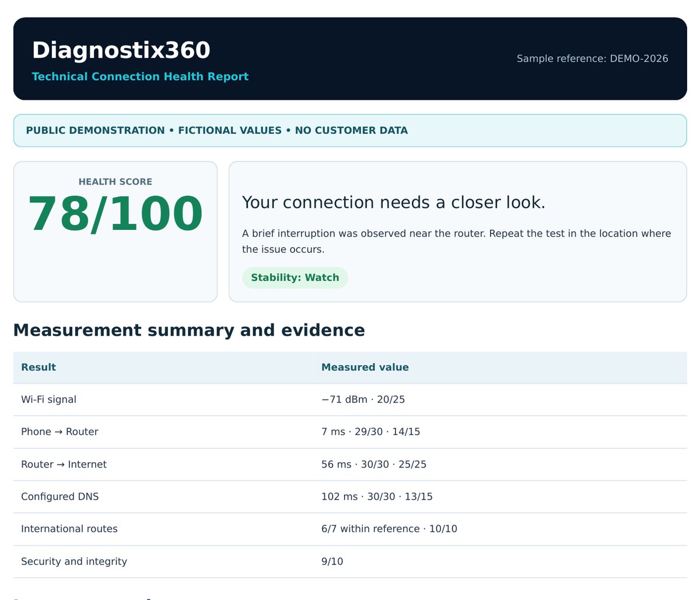This screenshot has height=600, width=700.
Task: Select the "Your connection needs a closer look" headline
Action: tap(394, 203)
